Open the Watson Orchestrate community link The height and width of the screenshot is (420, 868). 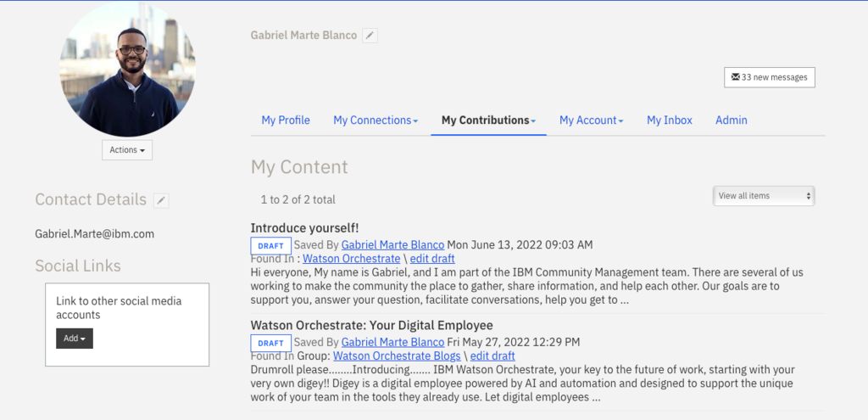pos(352,259)
